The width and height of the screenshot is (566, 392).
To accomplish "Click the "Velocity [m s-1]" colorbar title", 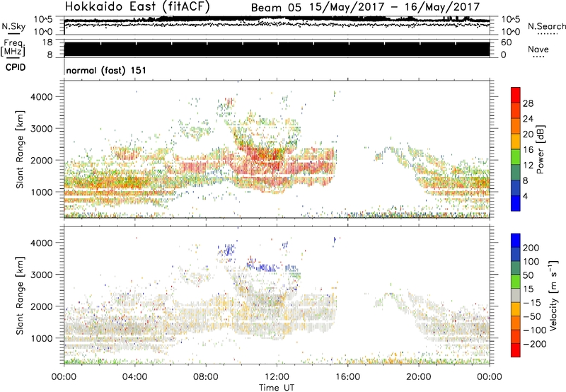I will 553,295.
